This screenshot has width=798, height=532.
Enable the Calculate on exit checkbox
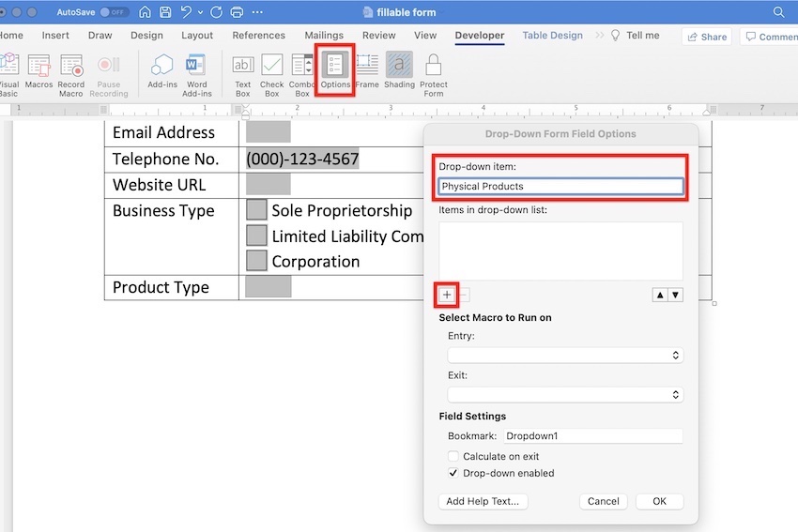point(454,457)
